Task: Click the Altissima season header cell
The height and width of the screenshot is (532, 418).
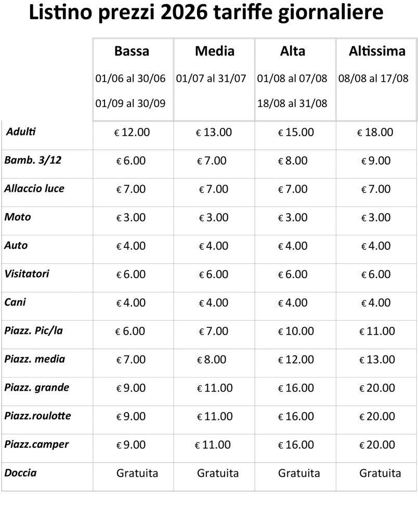Action: (x=376, y=51)
